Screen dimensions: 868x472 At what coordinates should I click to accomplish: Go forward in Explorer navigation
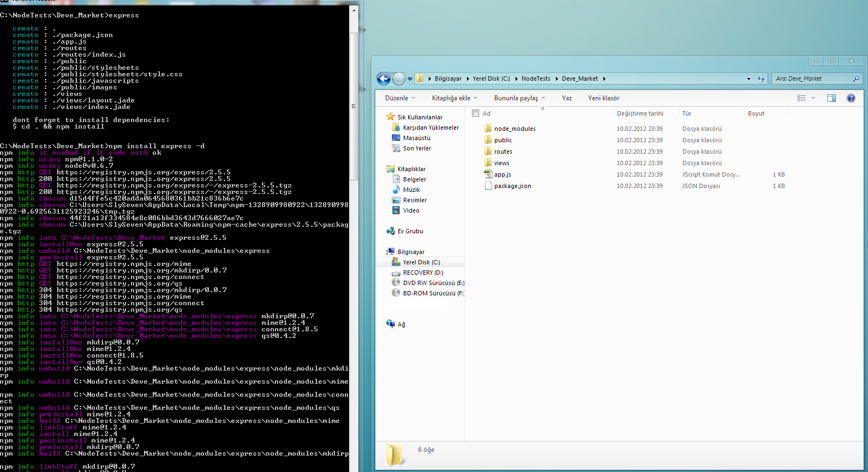(399, 79)
